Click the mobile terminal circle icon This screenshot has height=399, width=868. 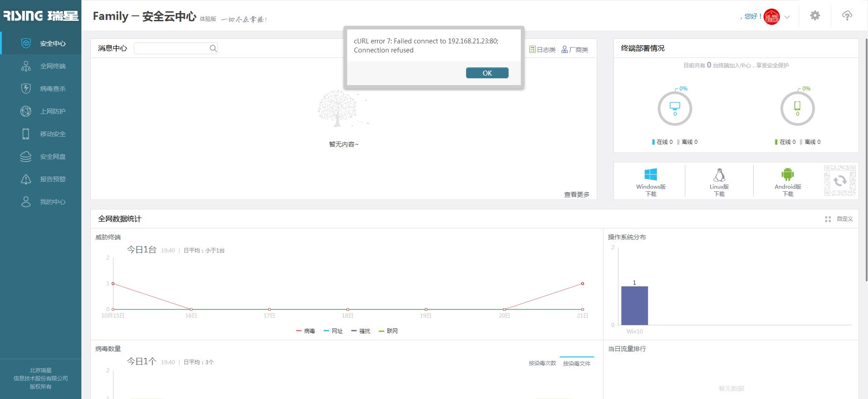[797, 109]
